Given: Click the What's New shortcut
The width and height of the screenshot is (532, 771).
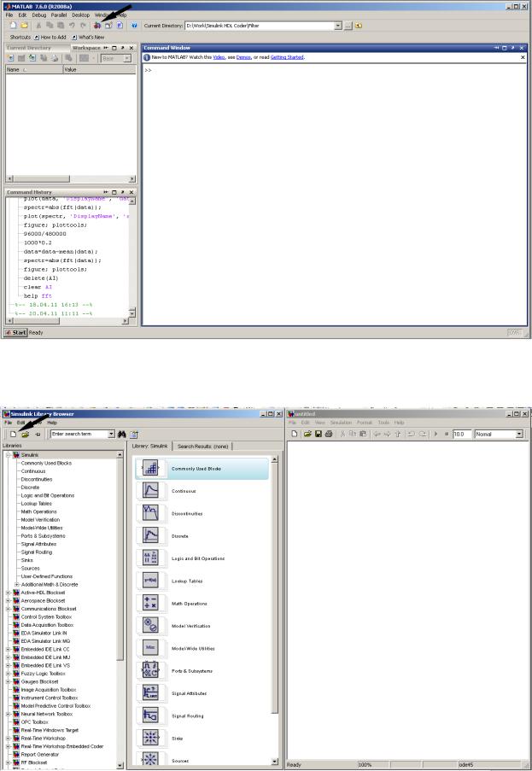Looking at the screenshot, I should [88, 38].
